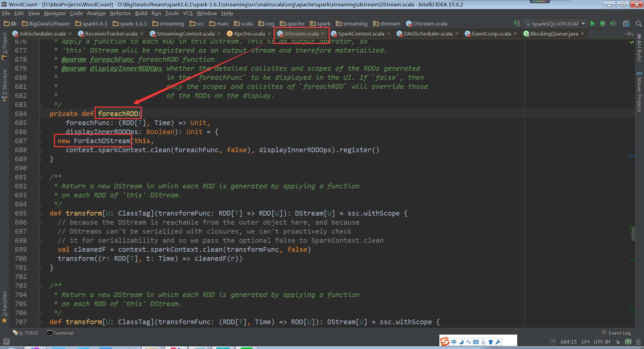This screenshot has width=644, height=349.
Task: Toggle Chinese input mode 中 button
Action: pyautogui.click(x=454, y=342)
